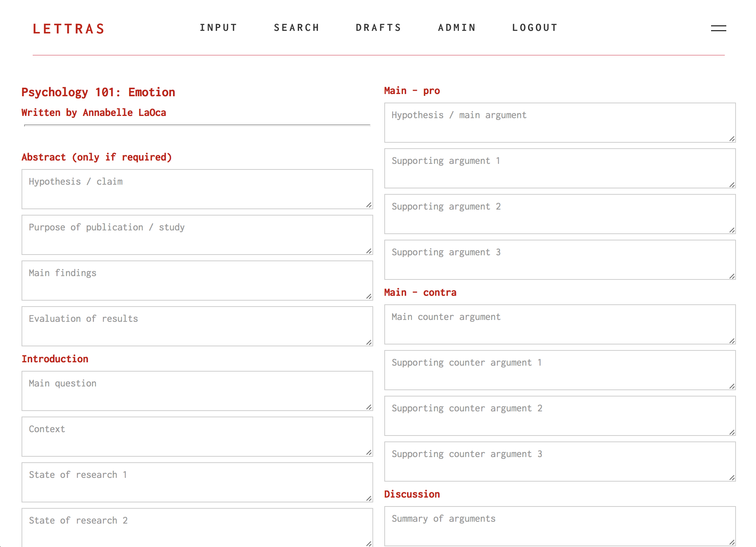This screenshot has height=547, width=756.
Task: Click the Evaluation of results field
Action: (x=197, y=326)
